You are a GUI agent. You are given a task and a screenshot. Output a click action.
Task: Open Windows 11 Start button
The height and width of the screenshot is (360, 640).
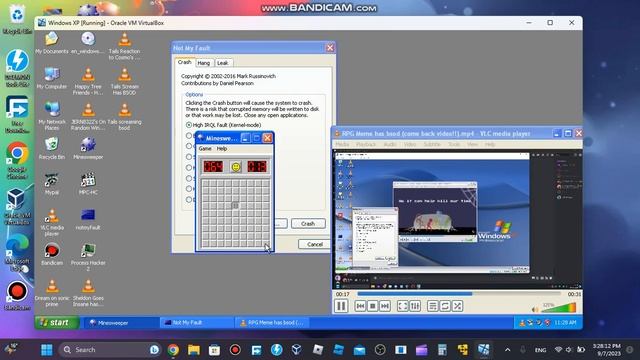pyautogui.click(x=47, y=350)
